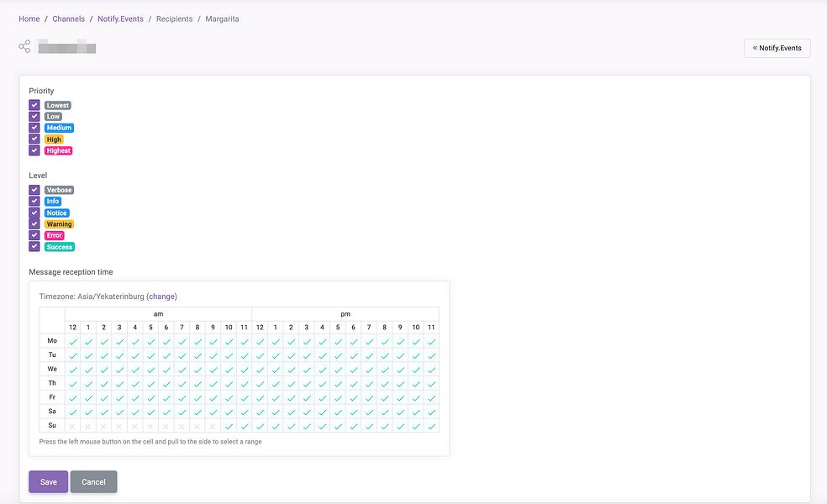Screen dimensions: 827x504
Task: Open the Notify.Events breadcrumb link
Action: coord(120,18)
